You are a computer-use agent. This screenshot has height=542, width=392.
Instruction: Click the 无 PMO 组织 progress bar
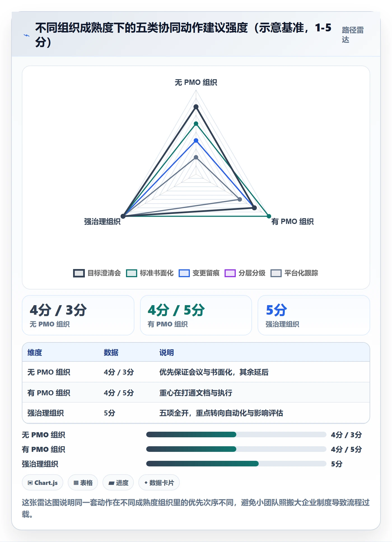click(x=236, y=434)
